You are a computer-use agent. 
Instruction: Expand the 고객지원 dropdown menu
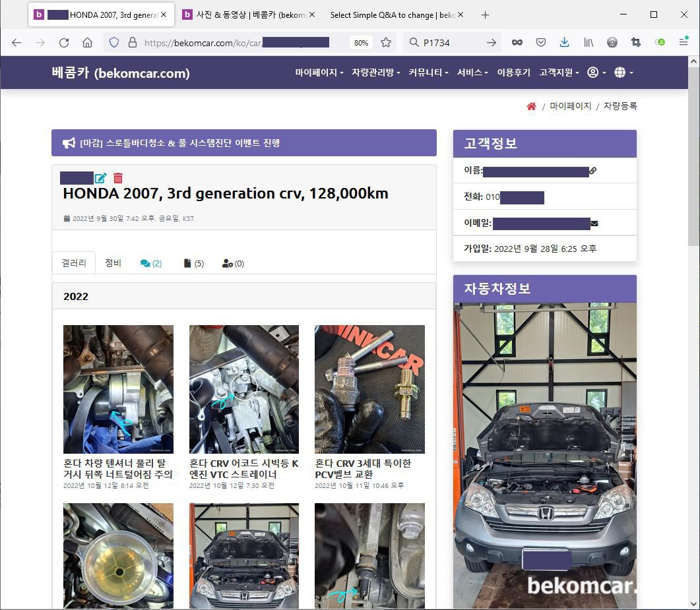tap(559, 73)
